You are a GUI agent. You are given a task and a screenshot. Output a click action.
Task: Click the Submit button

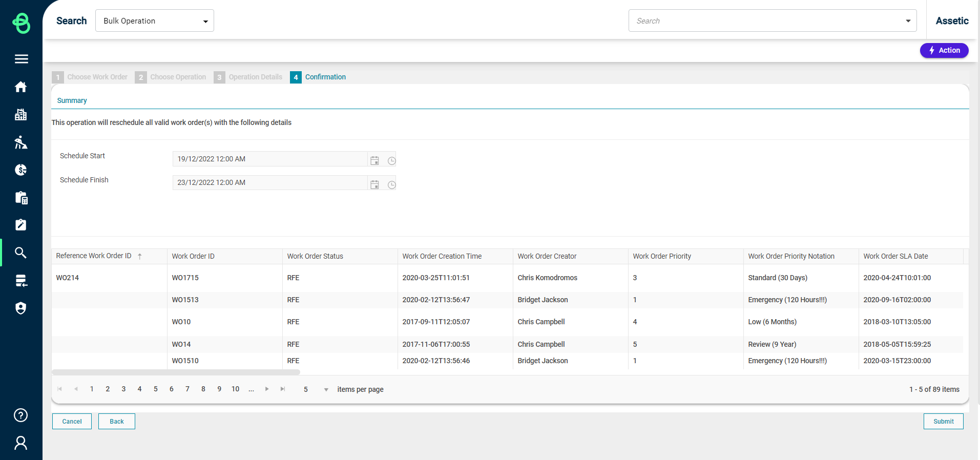pos(944,421)
